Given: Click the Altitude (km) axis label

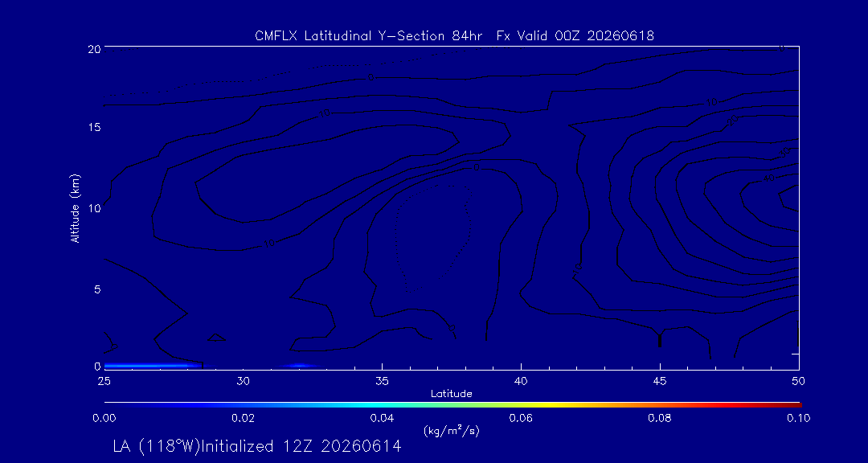Looking at the screenshot, I should pyautogui.click(x=76, y=207).
